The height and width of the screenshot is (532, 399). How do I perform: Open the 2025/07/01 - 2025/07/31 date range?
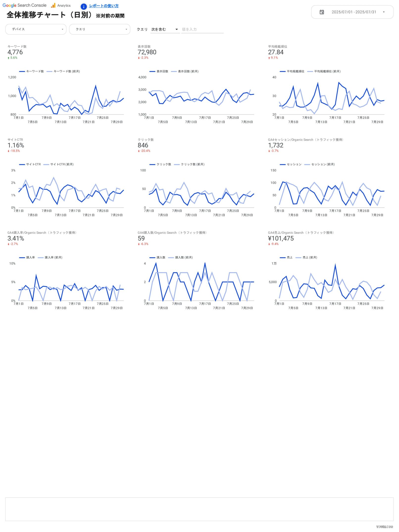click(354, 12)
